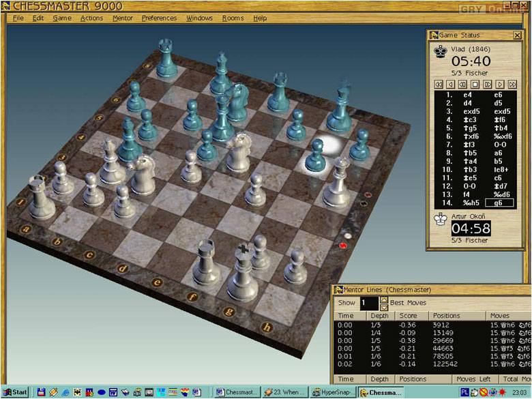Viewport: 532px width, 399px height.
Task: Select the highlighted move g6 in move list
Action: pyautogui.click(x=499, y=203)
